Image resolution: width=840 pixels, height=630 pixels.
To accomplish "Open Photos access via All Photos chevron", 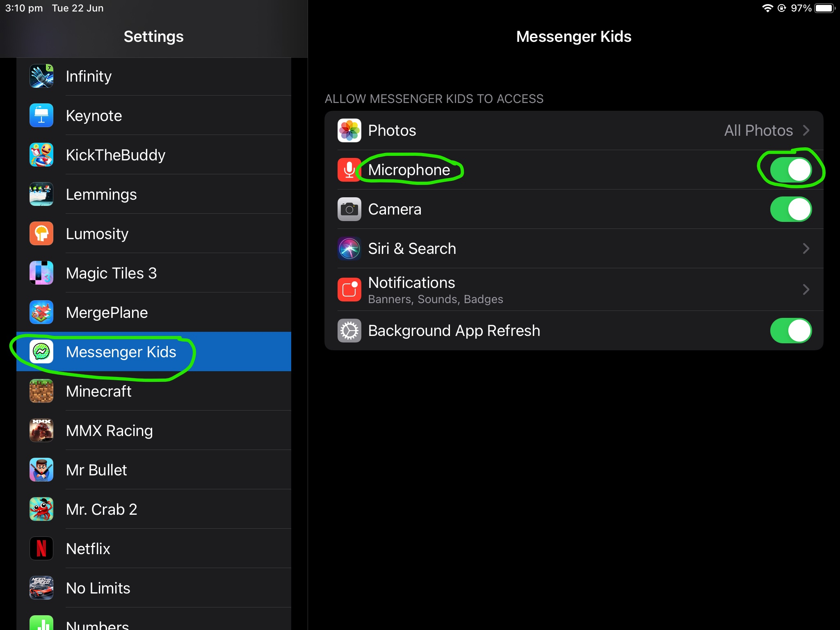I will coord(806,130).
